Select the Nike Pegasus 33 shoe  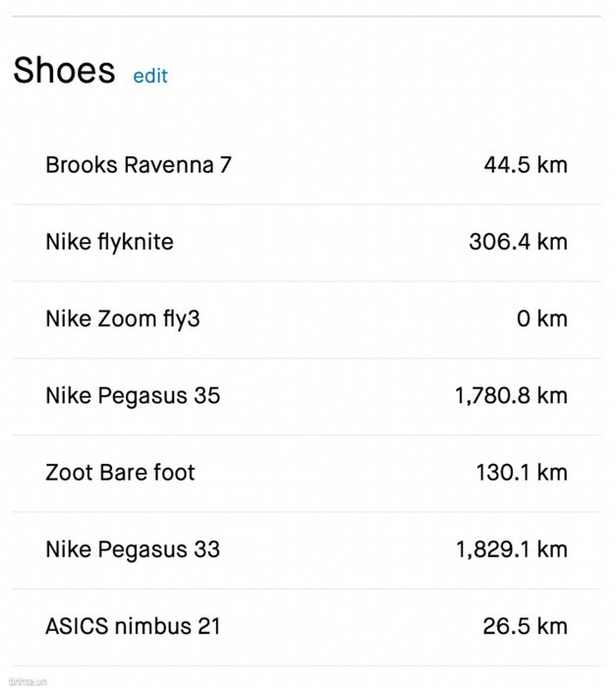133,550
